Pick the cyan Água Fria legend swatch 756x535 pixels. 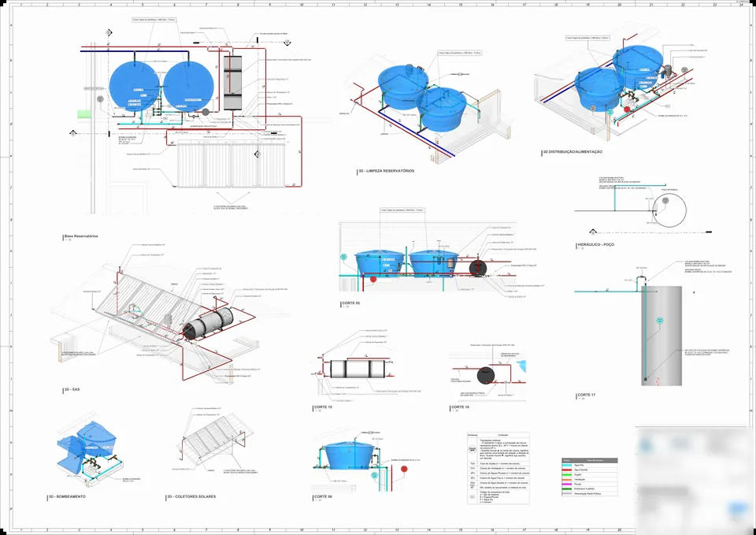click(x=567, y=465)
